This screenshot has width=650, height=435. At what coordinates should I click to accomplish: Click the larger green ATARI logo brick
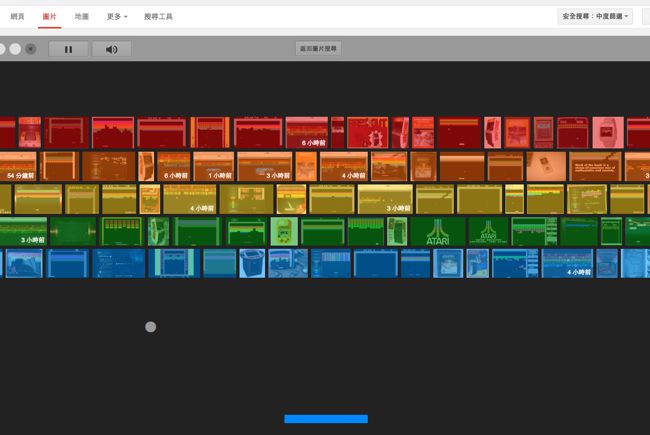[x=438, y=231]
